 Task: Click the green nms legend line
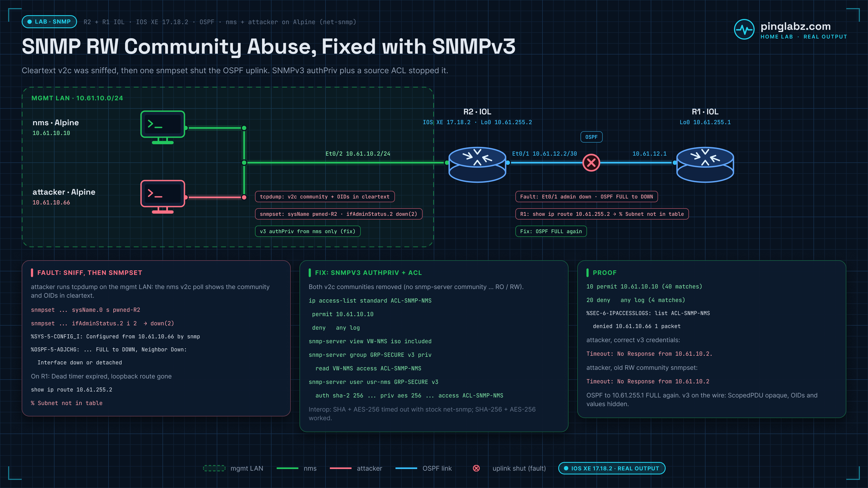click(288, 468)
